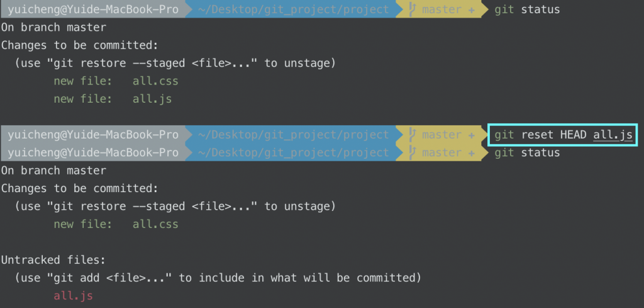Click the highlighted git reset HEAD all.js command
The image size is (644, 308).
(563, 135)
